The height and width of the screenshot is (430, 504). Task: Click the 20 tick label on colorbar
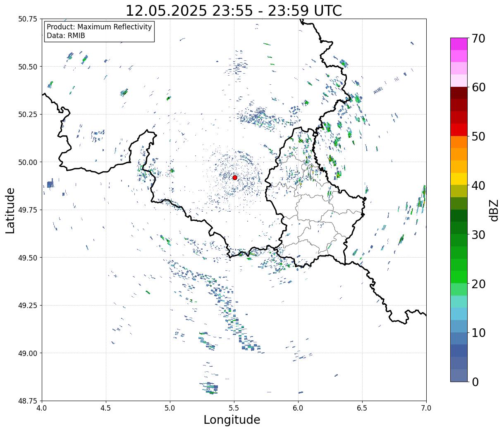[x=478, y=284]
